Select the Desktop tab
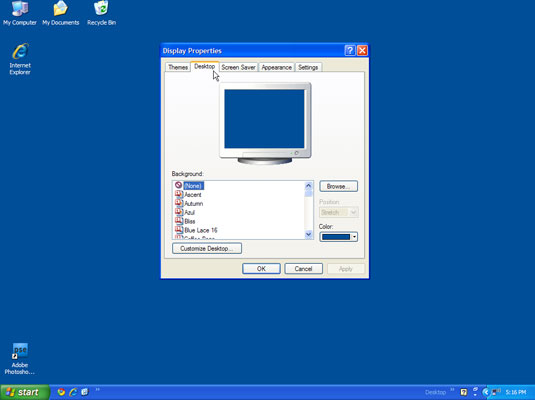Screen dimensions: 535x400 point(205,66)
